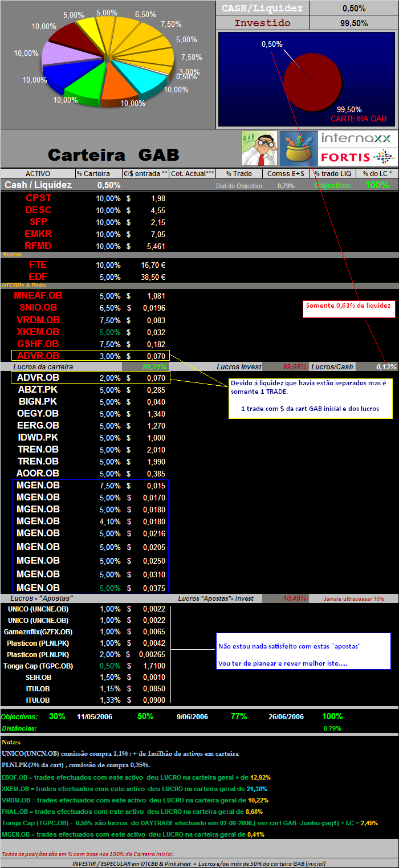Select the ACTIVO column header
399x868 pixels.
[38, 173]
